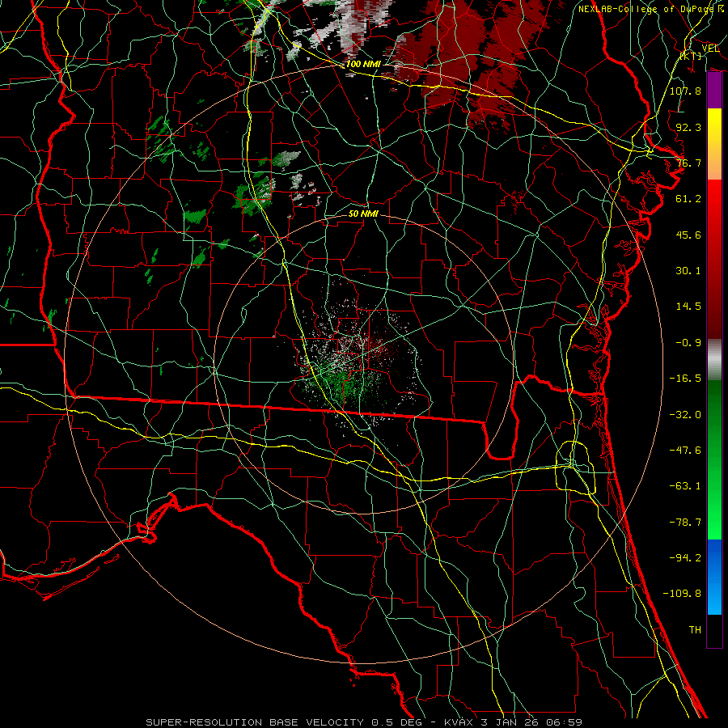Click the VEL legend title
Viewport: 728px width, 728px height.
[710, 48]
